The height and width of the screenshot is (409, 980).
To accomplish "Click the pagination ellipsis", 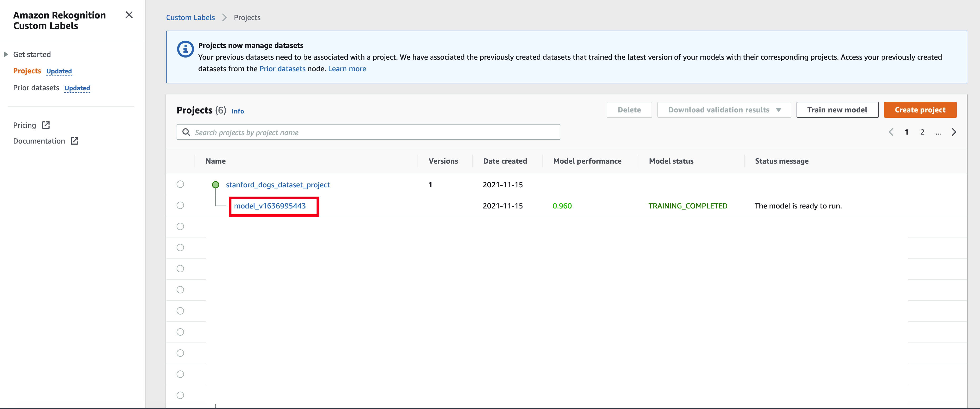I will [x=938, y=133].
